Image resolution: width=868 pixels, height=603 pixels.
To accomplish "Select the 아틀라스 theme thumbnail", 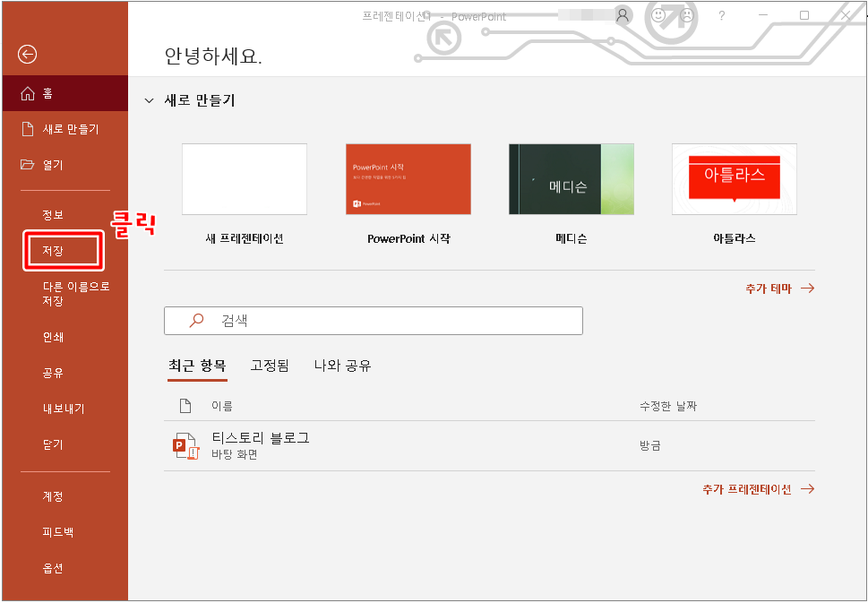I will [x=735, y=179].
